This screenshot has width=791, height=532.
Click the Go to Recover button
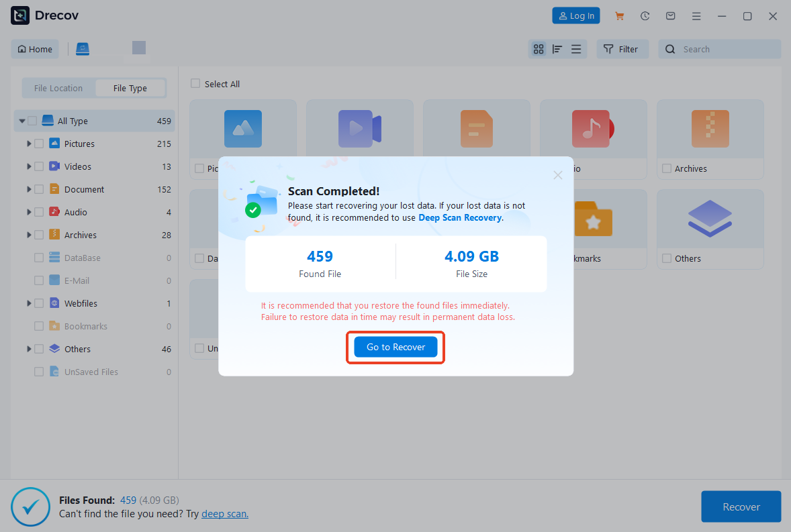[x=395, y=347]
